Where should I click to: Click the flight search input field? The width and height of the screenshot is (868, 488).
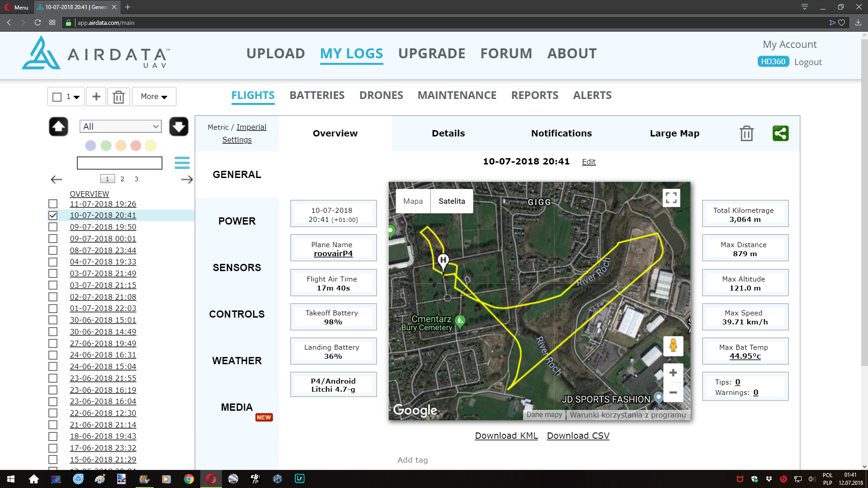pos(119,163)
